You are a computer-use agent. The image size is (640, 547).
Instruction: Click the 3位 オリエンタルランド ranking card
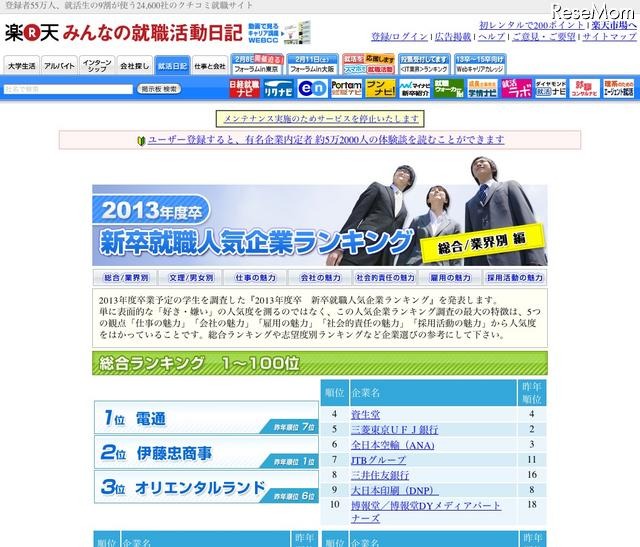point(206,487)
